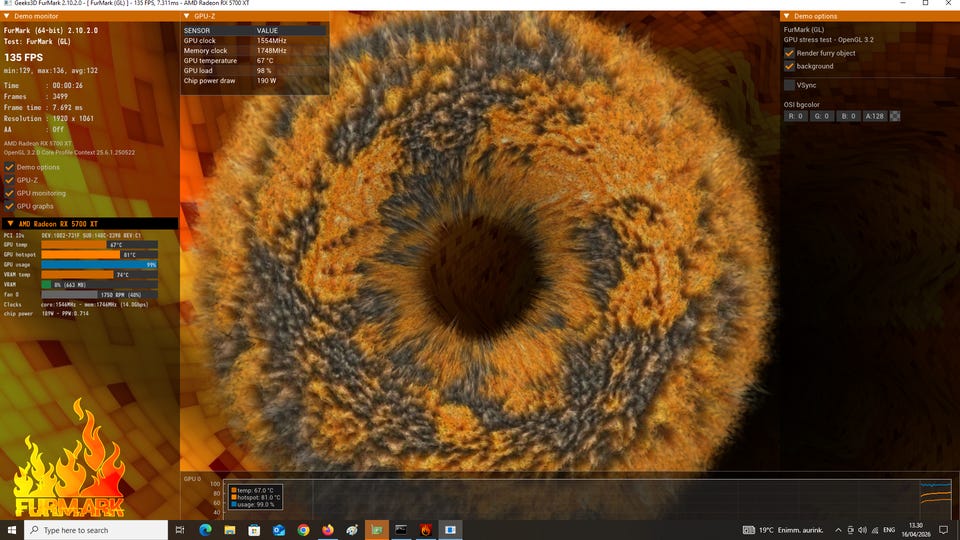Enable the VSync checkbox
Image resolution: width=960 pixels, height=540 pixels.
789,85
